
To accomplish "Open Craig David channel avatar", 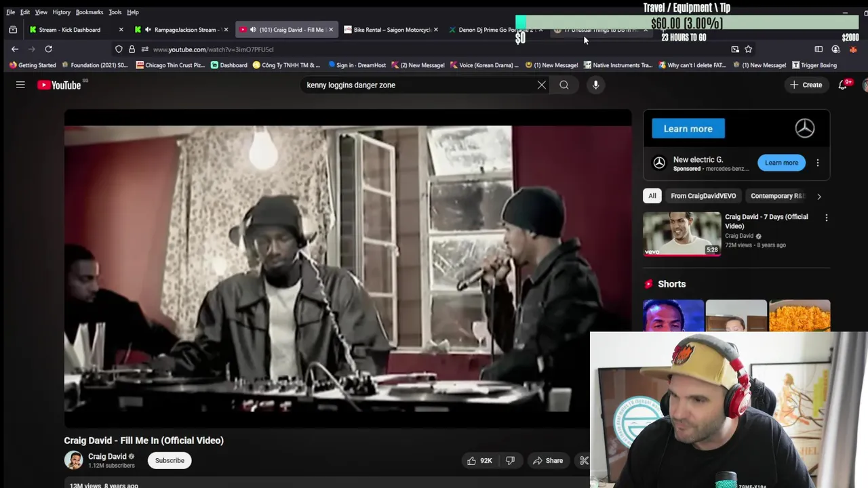I will tap(73, 460).
